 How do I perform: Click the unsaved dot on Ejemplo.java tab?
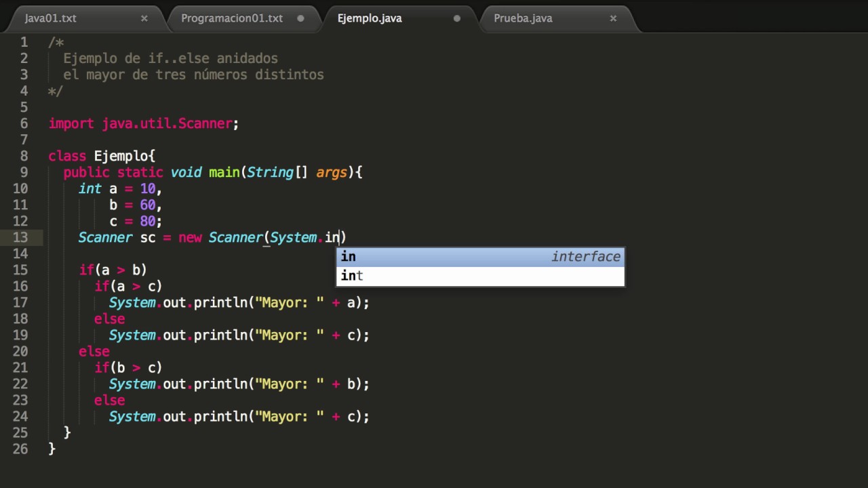(456, 18)
